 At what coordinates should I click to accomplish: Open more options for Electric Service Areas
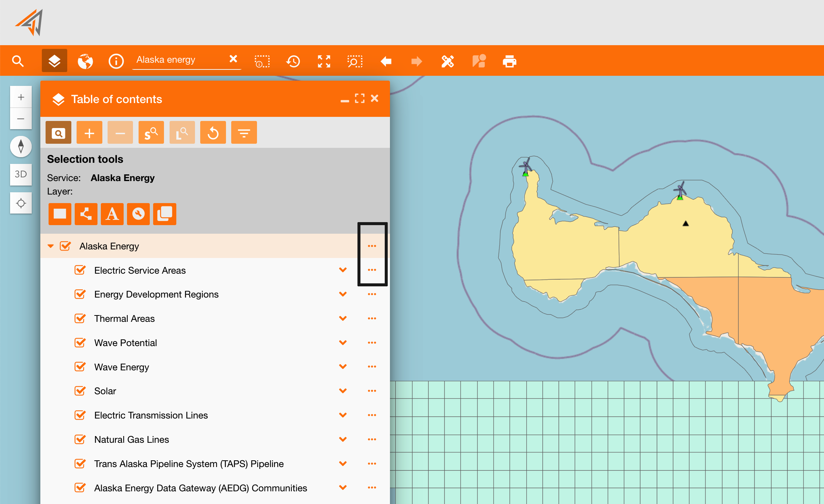coord(372,270)
